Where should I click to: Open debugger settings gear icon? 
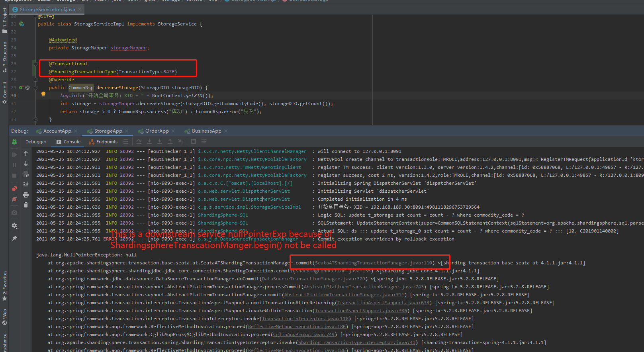coord(14,225)
